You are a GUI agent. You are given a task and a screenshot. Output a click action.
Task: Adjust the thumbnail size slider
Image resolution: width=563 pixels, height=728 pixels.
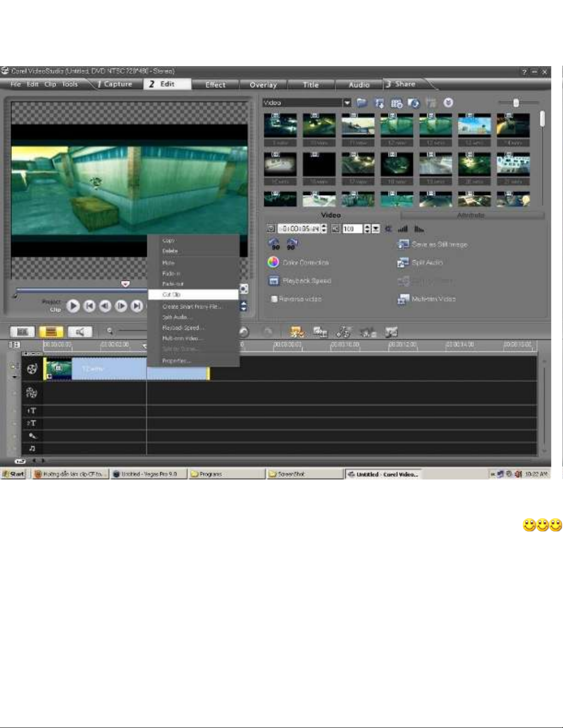pos(516,103)
